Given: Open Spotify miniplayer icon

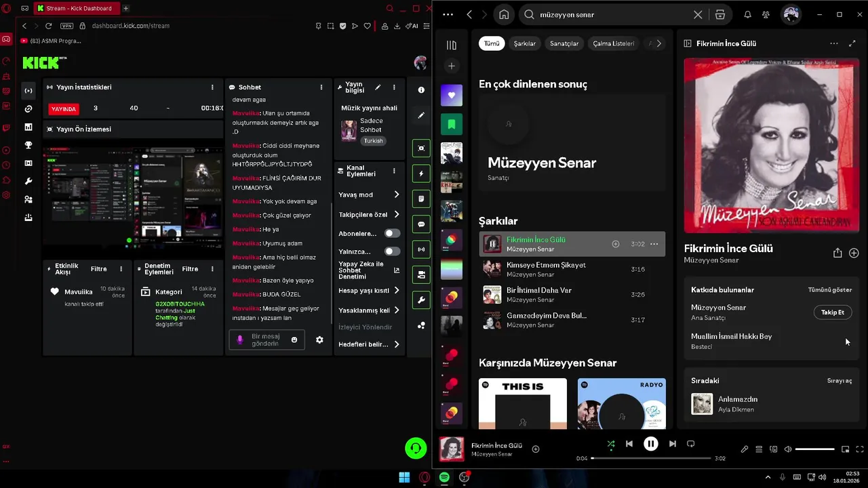Looking at the screenshot, I should [845, 449].
